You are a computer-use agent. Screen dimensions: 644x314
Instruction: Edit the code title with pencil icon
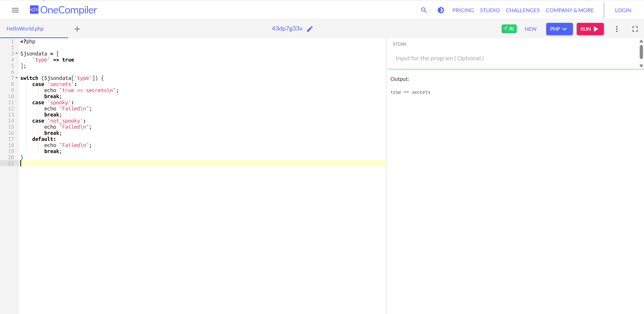(310, 29)
